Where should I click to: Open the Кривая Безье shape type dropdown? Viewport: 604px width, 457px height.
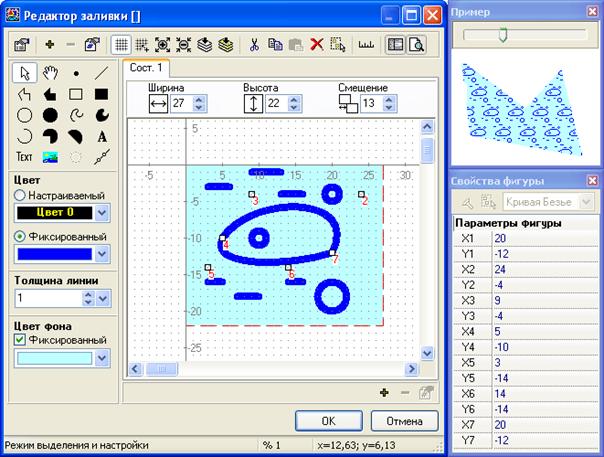coord(588,202)
